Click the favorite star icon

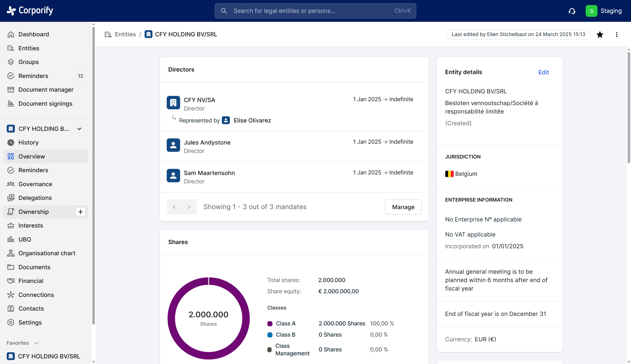coord(600,34)
